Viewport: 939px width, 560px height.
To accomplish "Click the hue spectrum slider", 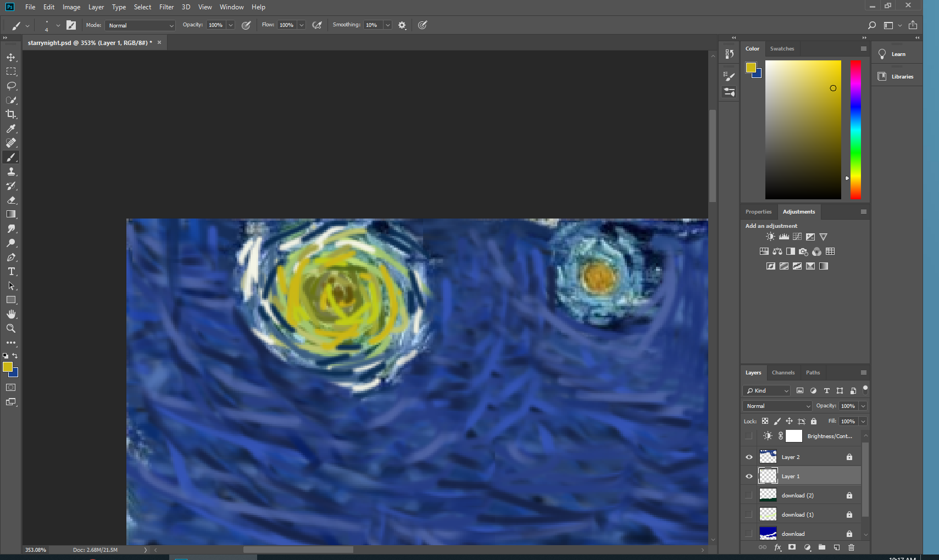I will click(855, 130).
